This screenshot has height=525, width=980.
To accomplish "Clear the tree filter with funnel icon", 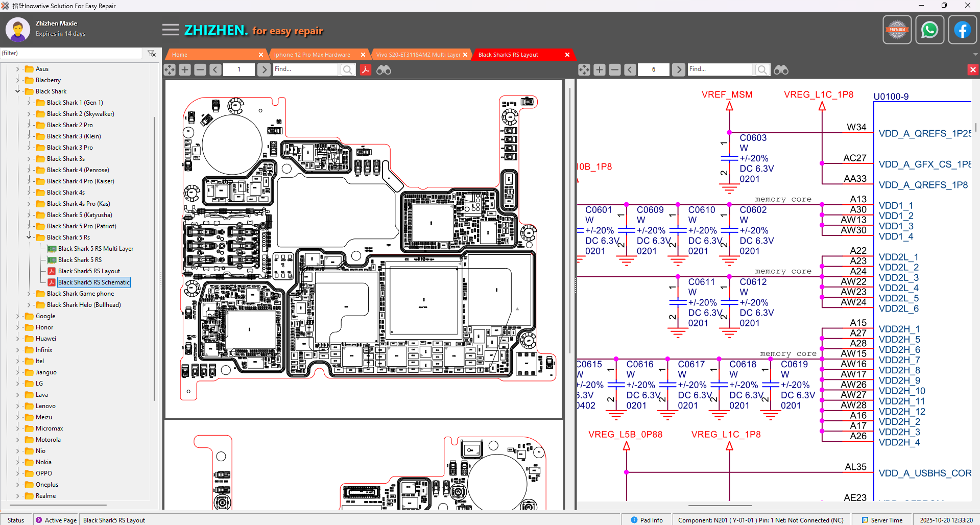I will [x=152, y=53].
